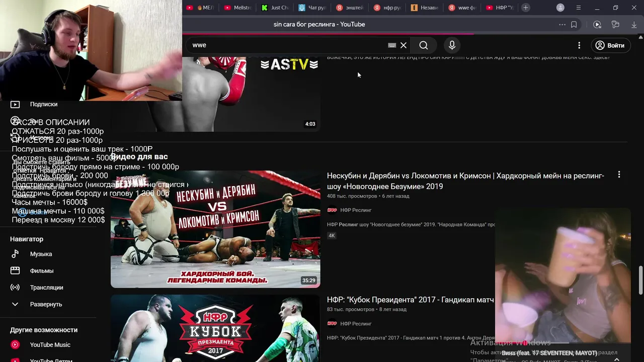This screenshot has width=644, height=362.
Task: Click the subscriptions icon next to 'Подписки'
Action: [15, 104]
